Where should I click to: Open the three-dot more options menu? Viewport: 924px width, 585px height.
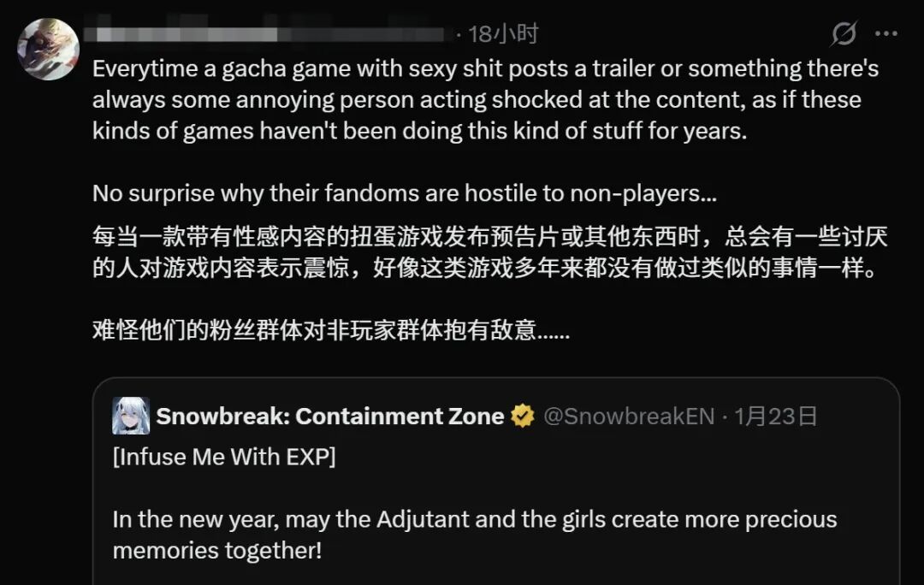coord(886,33)
